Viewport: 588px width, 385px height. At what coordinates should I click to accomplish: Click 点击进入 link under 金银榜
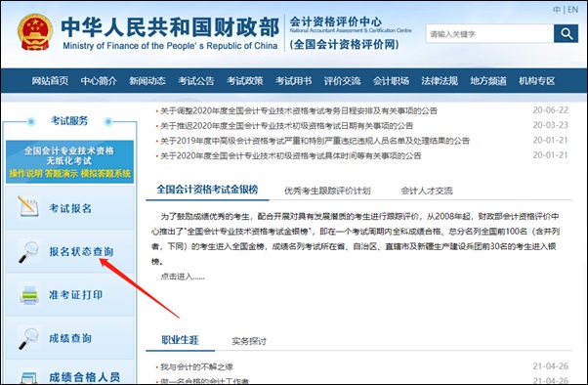pos(183,277)
